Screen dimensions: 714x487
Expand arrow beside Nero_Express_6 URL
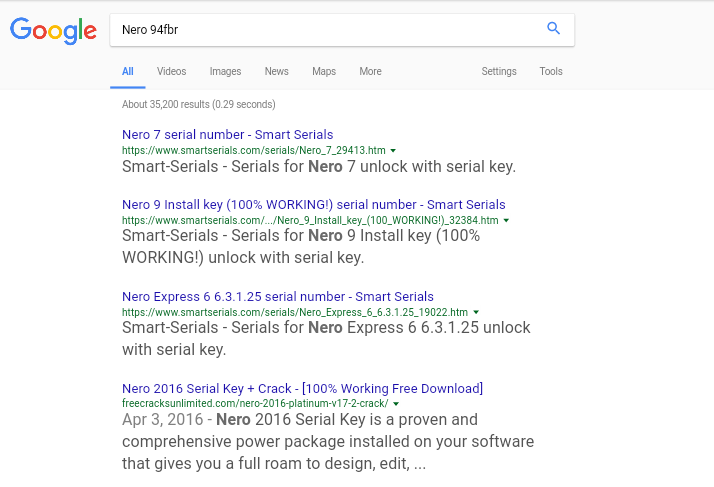point(476,313)
